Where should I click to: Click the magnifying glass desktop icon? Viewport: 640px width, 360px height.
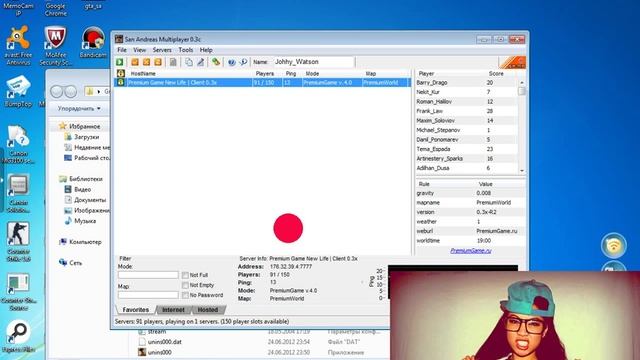[18, 336]
